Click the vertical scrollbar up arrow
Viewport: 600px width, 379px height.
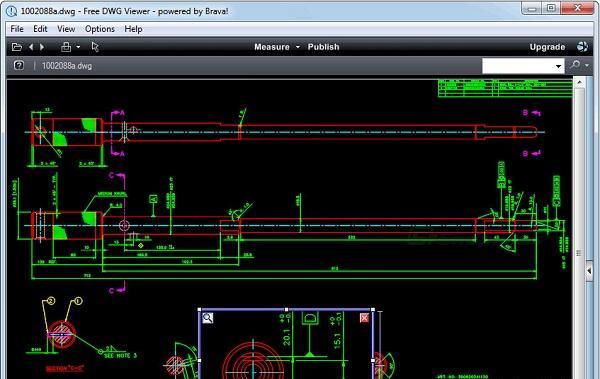click(x=579, y=82)
